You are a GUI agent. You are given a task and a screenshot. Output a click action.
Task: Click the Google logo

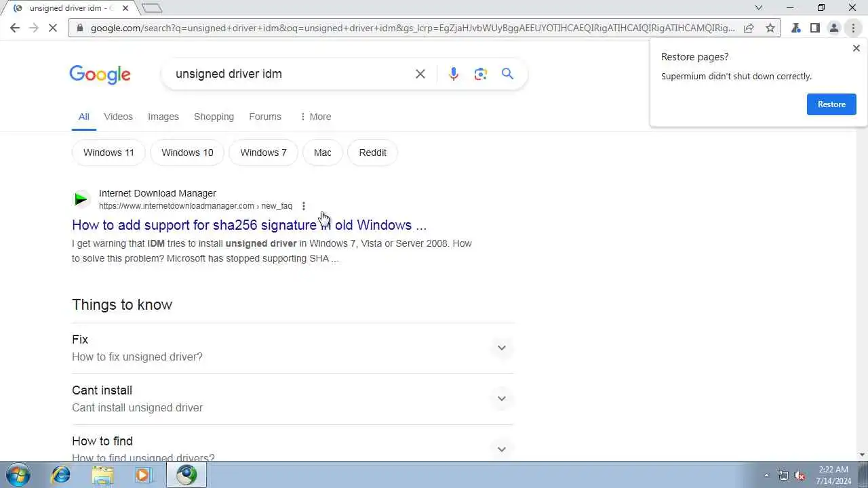coord(100,75)
